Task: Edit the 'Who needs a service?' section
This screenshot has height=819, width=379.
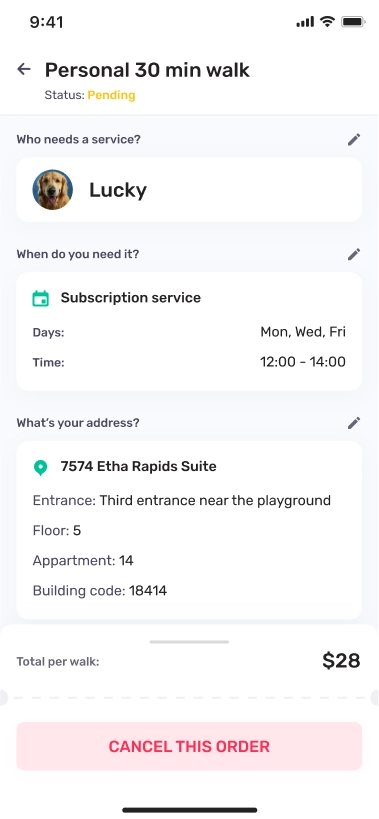Action: coord(354,139)
